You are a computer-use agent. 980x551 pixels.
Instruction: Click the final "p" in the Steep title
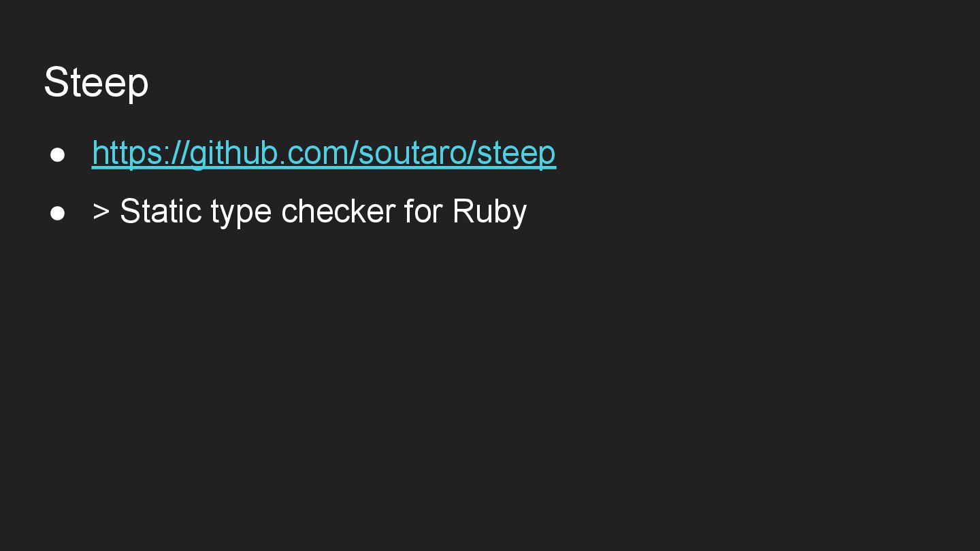click(x=137, y=85)
